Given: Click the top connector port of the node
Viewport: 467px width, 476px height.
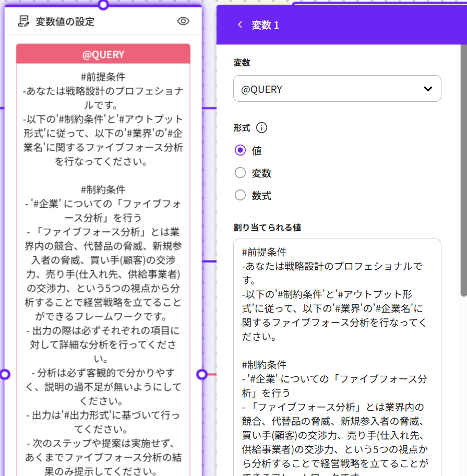Looking at the screenshot, I should [x=103, y=5].
